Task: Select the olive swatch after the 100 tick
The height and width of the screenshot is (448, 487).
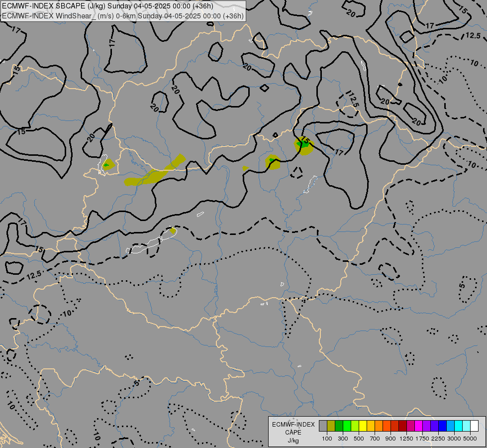Action: (x=331, y=426)
